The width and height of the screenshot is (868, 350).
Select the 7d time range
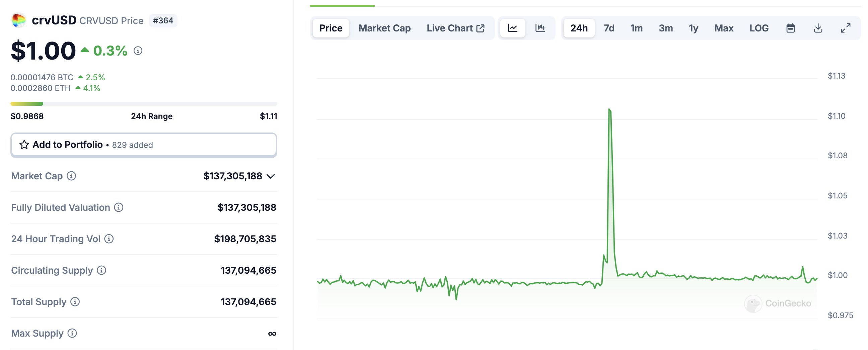(x=609, y=28)
